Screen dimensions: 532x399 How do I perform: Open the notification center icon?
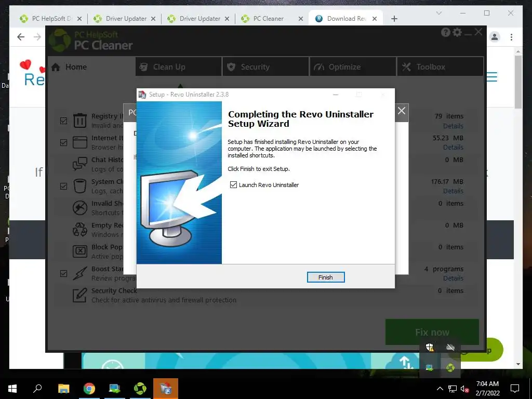pos(515,389)
